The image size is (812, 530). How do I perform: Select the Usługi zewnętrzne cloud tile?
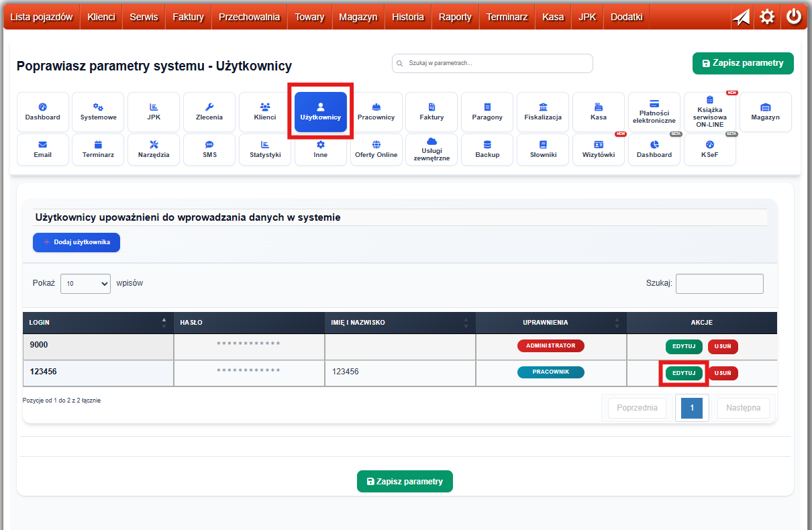(x=432, y=149)
